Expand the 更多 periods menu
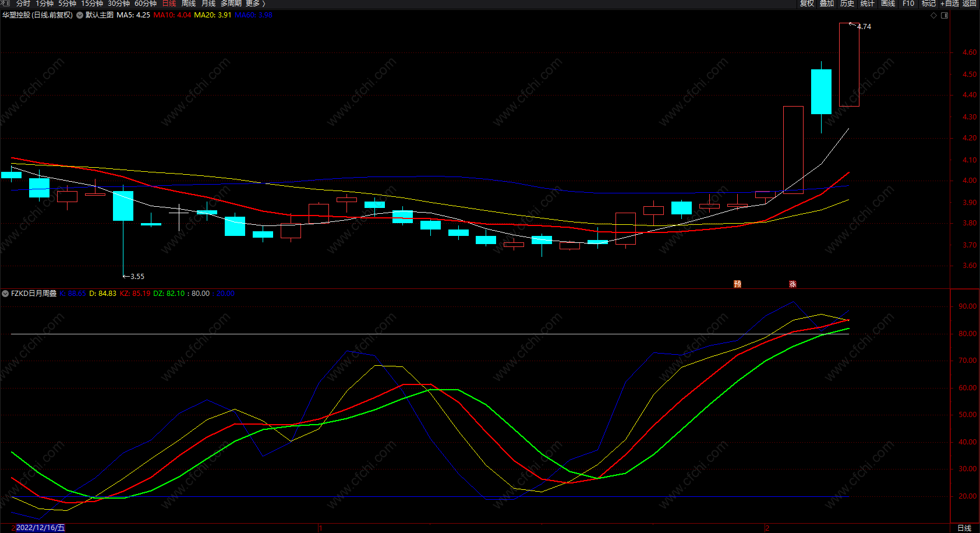The height and width of the screenshot is (533, 980). click(255, 3)
